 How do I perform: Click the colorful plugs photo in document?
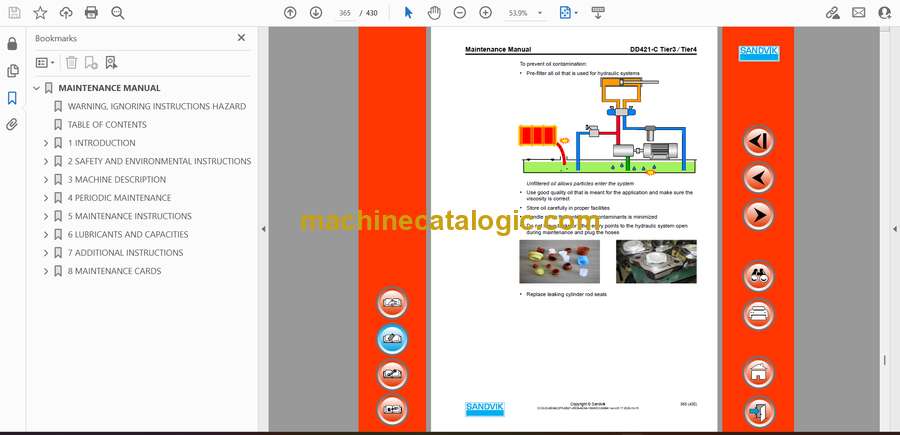[x=560, y=262]
